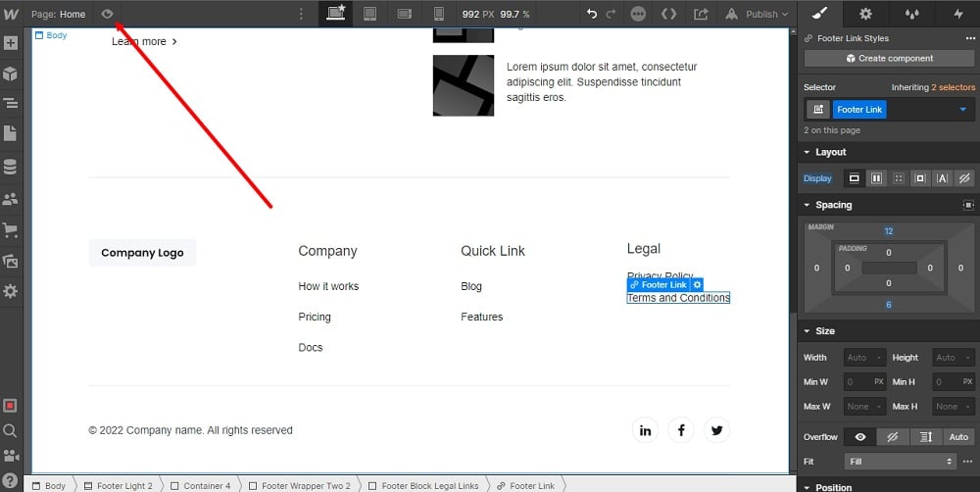The height and width of the screenshot is (492, 980).
Task: Click the Footer Link label gear icon
Action: [697, 284]
